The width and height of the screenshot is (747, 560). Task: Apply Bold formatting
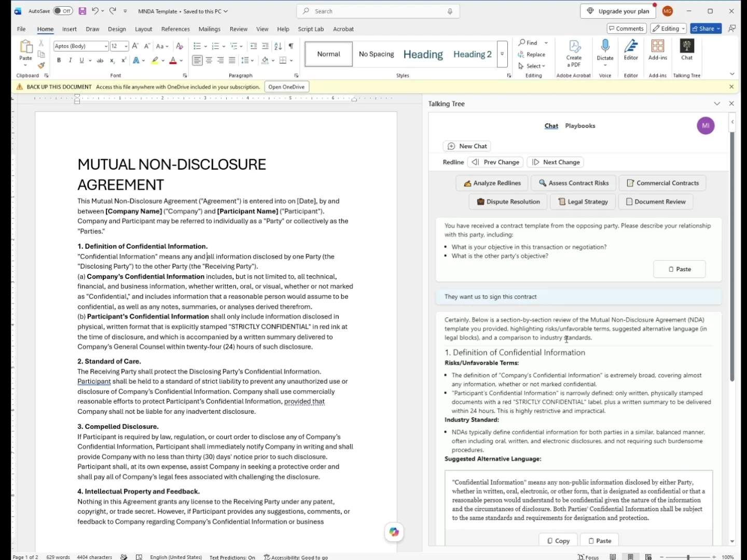[59, 61]
